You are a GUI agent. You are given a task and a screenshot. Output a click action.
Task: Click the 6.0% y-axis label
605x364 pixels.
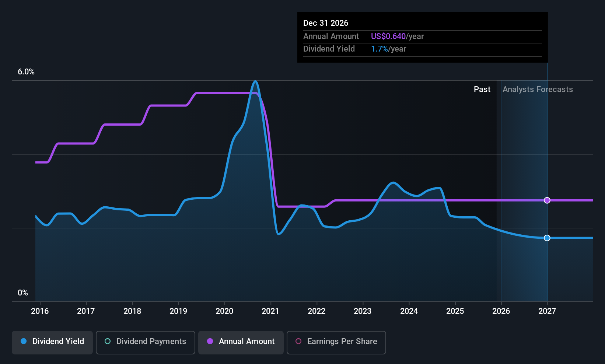pyautogui.click(x=26, y=72)
